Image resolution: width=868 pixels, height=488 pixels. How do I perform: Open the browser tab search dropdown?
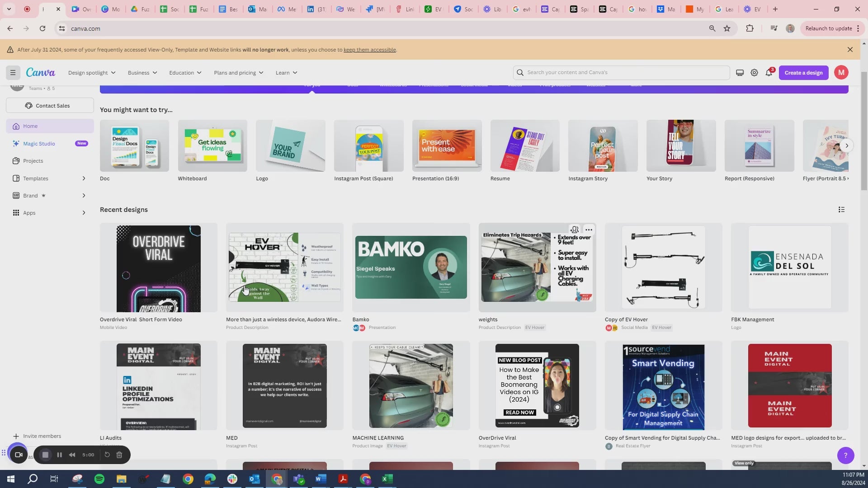pyautogui.click(x=9, y=9)
